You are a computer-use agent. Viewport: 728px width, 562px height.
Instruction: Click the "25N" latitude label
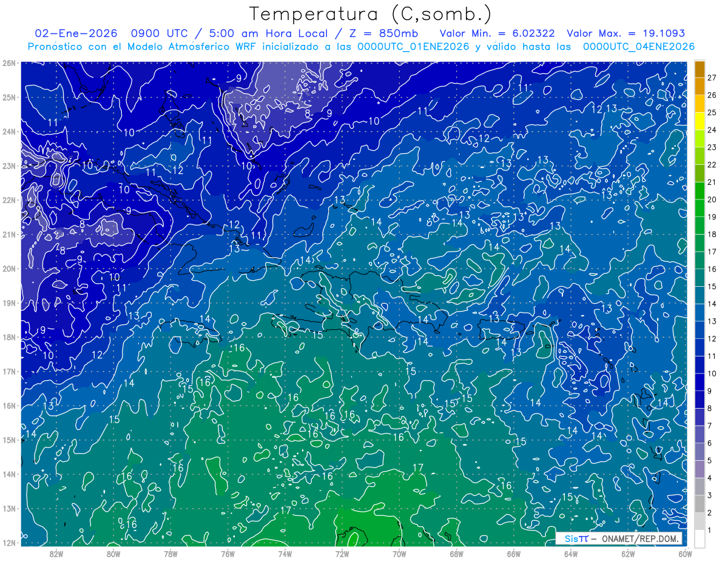9,97
